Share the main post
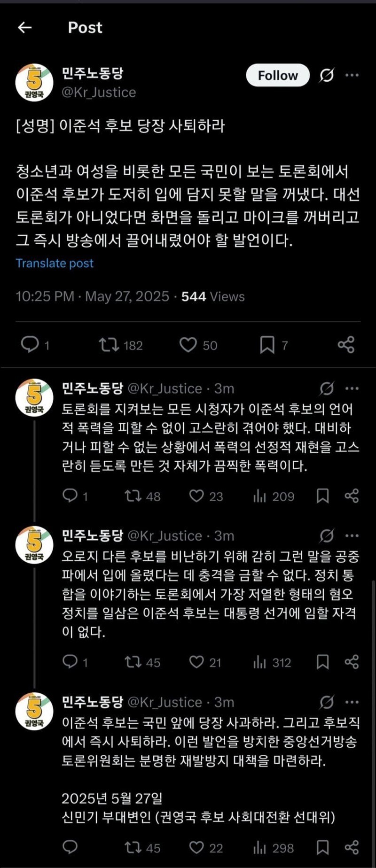Image resolution: width=376 pixels, height=868 pixels. click(x=346, y=345)
